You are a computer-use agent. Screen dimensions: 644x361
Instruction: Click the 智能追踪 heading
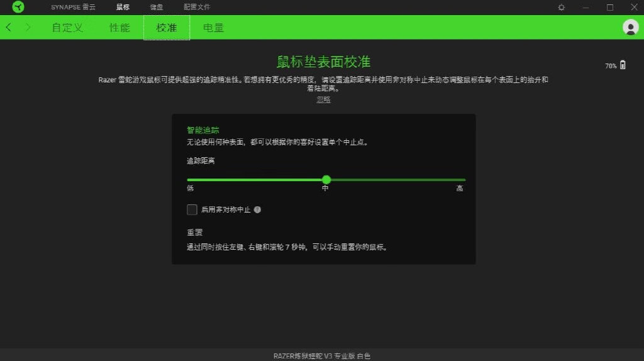coord(203,130)
